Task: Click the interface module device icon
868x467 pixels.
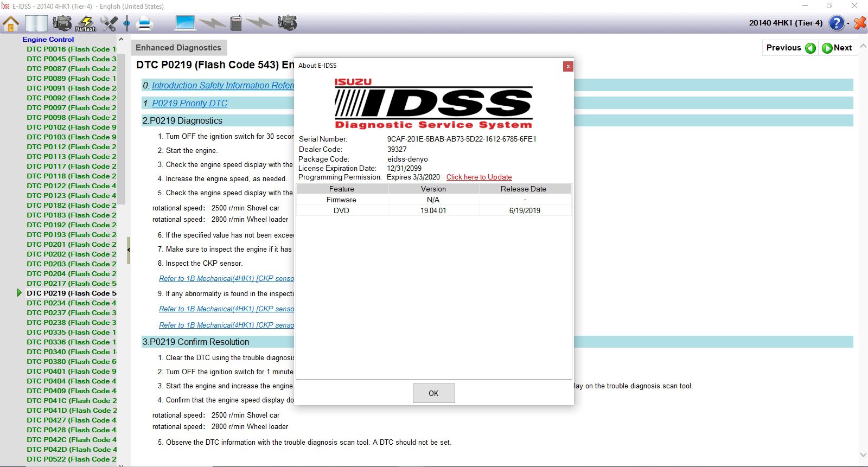Action: click(x=236, y=23)
